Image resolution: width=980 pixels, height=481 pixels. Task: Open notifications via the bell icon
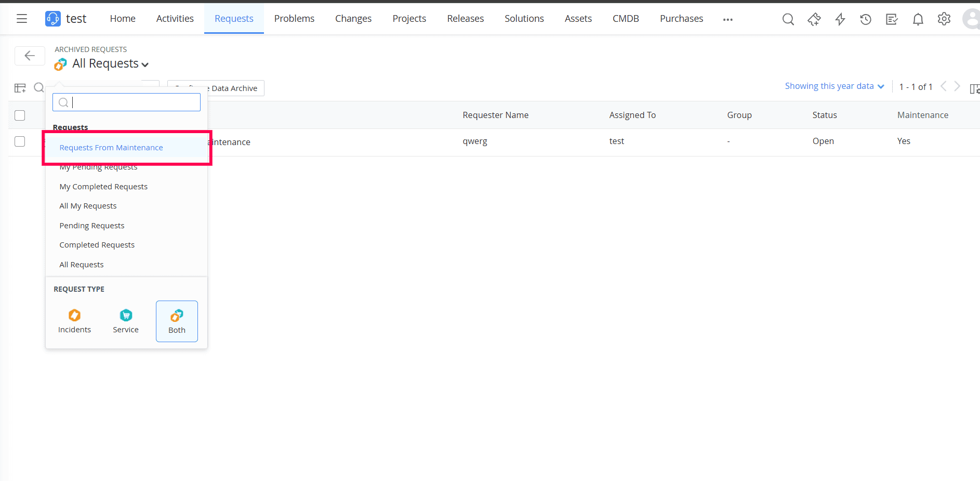coord(918,19)
